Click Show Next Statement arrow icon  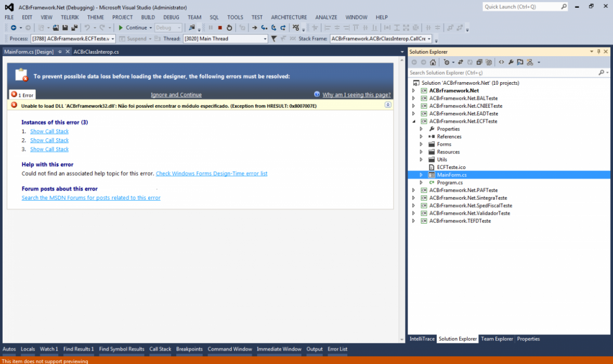coord(254,28)
